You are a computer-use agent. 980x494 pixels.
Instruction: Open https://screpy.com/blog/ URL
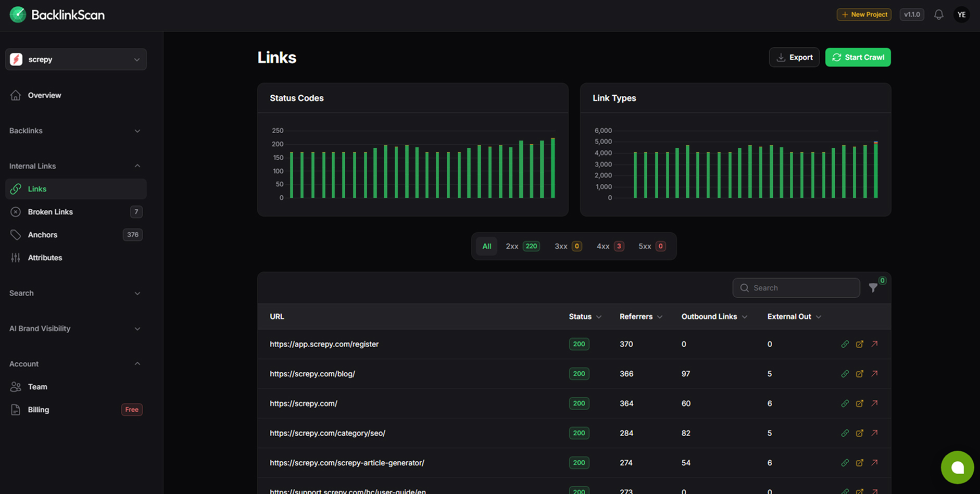[x=312, y=374]
